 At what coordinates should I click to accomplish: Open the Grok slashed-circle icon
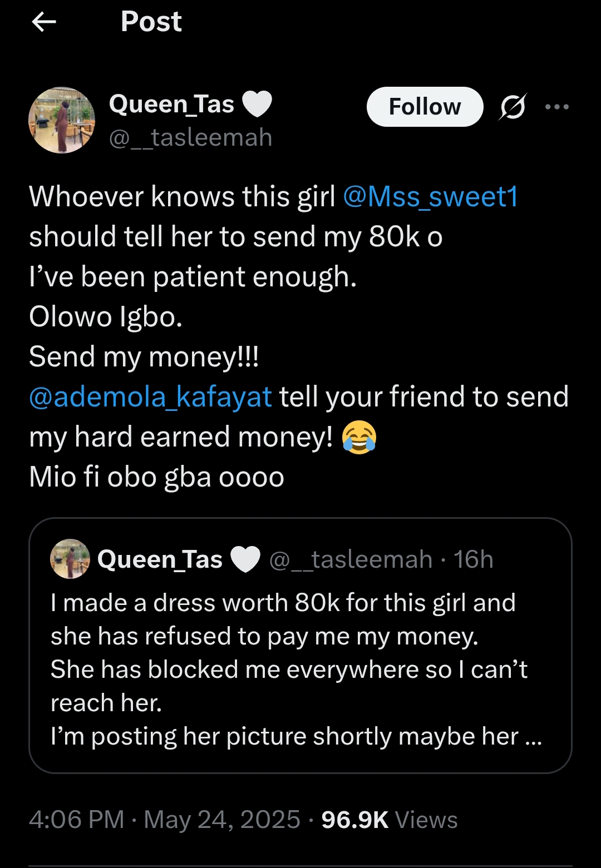[x=512, y=107]
